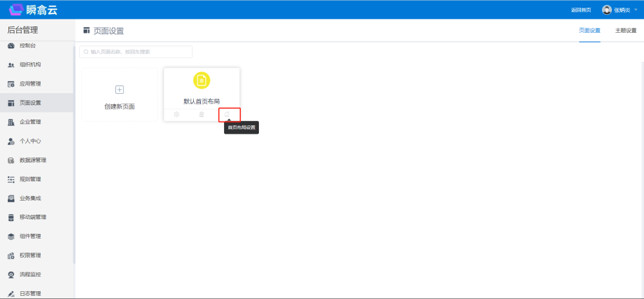Click the trash delete icon on 默认首页布局 card

coord(202,114)
